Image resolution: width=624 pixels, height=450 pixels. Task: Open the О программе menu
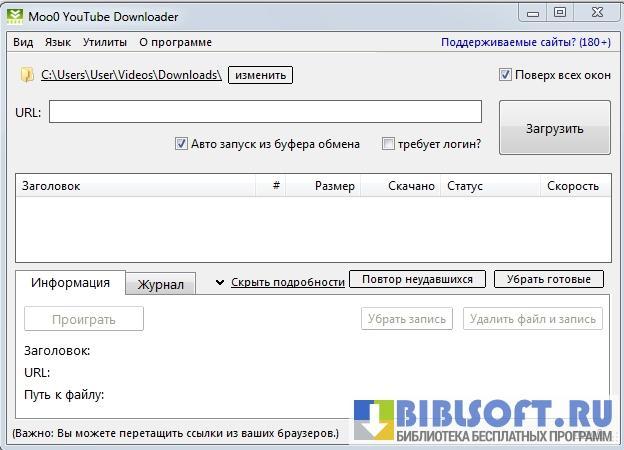click(175, 42)
